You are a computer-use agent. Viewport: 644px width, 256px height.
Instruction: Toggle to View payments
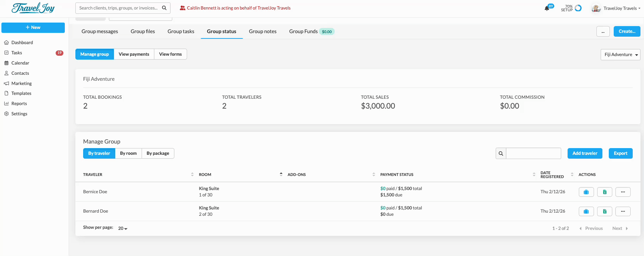point(134,54)
